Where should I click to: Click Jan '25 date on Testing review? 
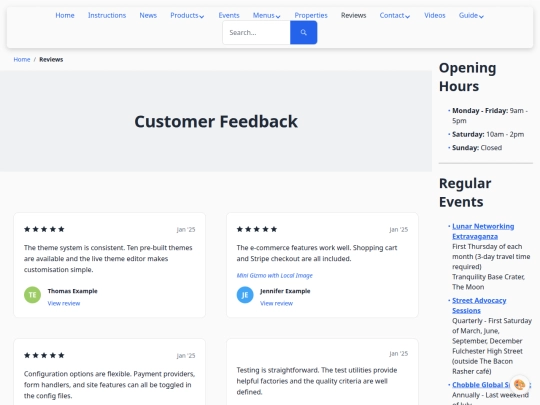tap(399, 354)
